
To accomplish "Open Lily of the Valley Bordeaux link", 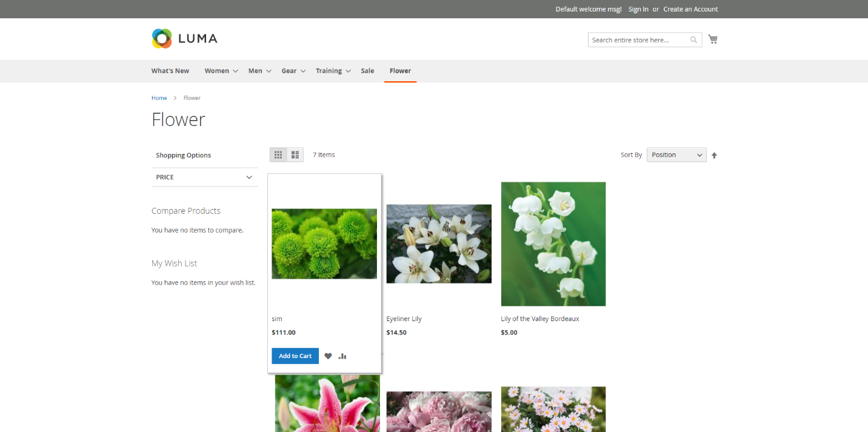I will coord(539,319).
